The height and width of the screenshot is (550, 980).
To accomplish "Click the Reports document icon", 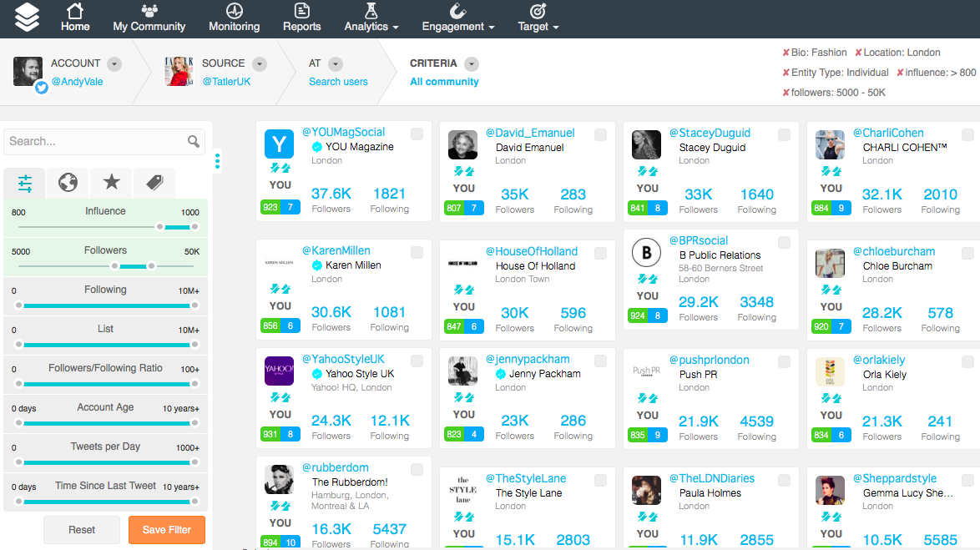I will click(302, 11).
